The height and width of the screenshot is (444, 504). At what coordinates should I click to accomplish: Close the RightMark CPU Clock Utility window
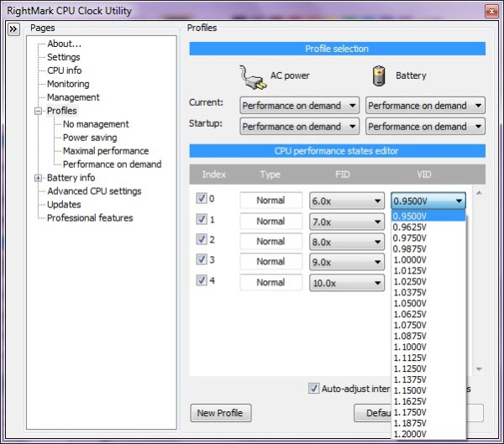[491, 11]
